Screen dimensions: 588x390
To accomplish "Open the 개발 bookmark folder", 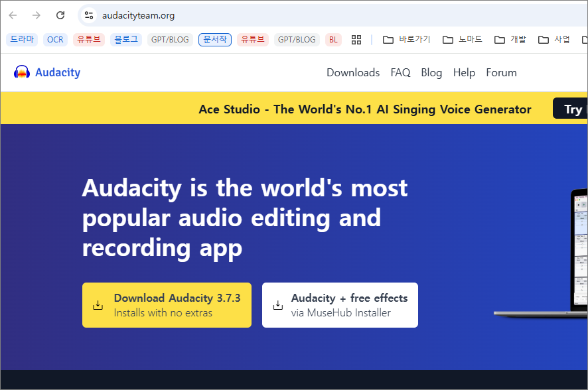I will 510,39.
